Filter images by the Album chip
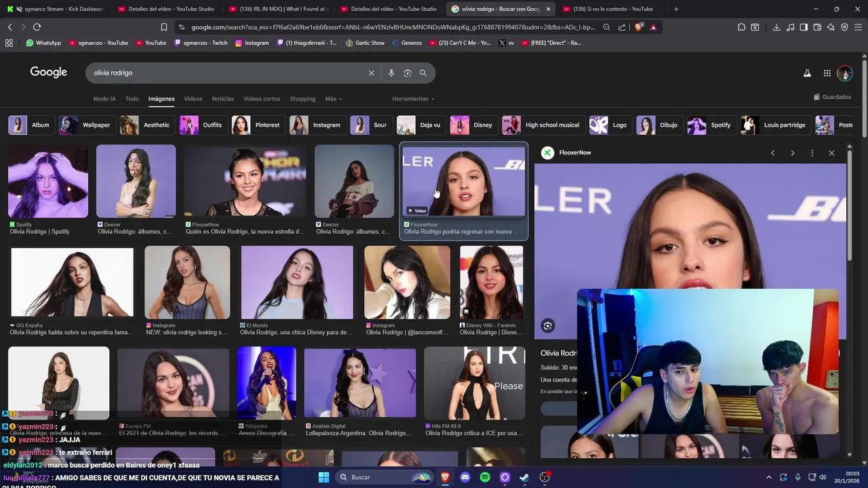This screenshot has height=488, width=868. 31,125
